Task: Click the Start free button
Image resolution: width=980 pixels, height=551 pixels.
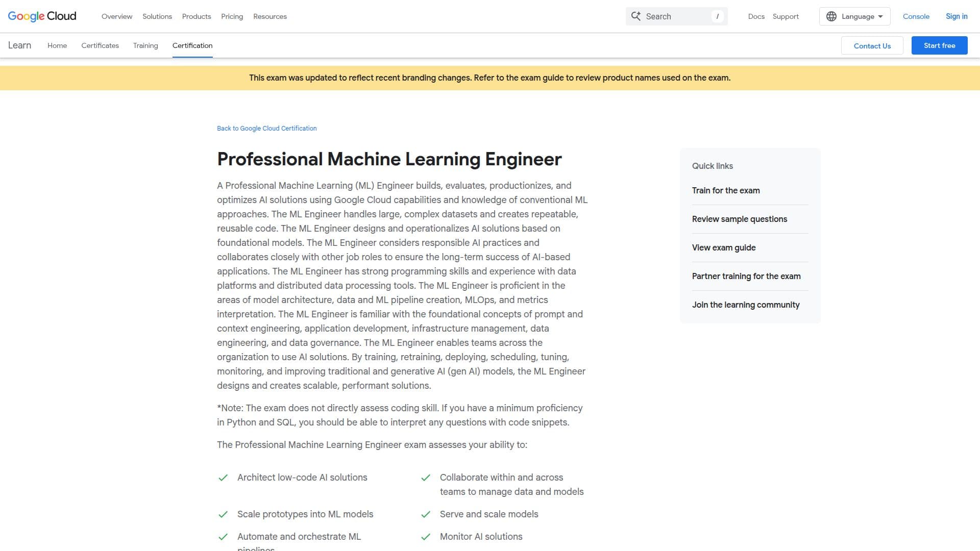Action: tap(939, 45)
